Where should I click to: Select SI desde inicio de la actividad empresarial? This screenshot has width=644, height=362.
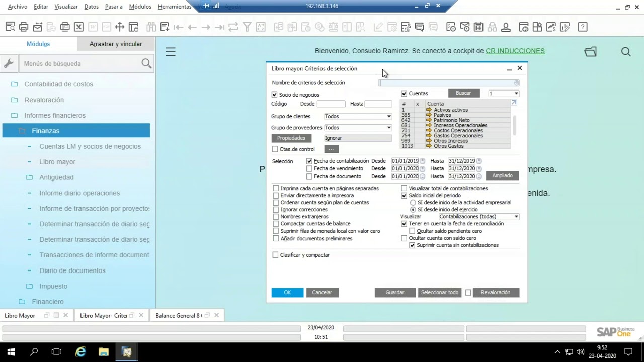tap(413, 203)
